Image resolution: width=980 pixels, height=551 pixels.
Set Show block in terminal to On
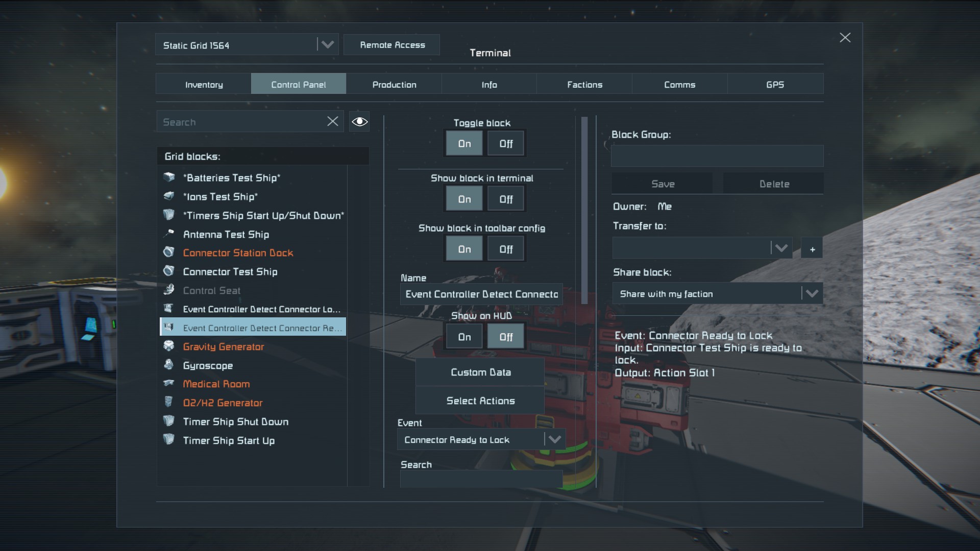pos(464,199)
